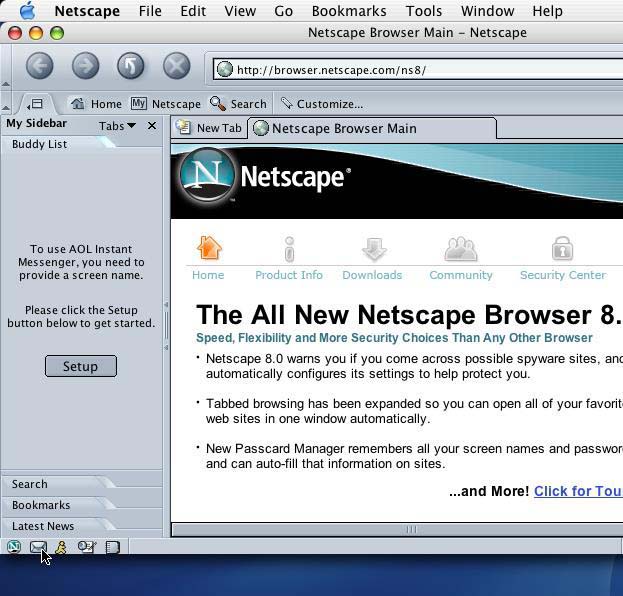Open the File menu
Image resolution: width=623 pixels, height=596 pixels.
pyautogui.click(x=150, y=11)
